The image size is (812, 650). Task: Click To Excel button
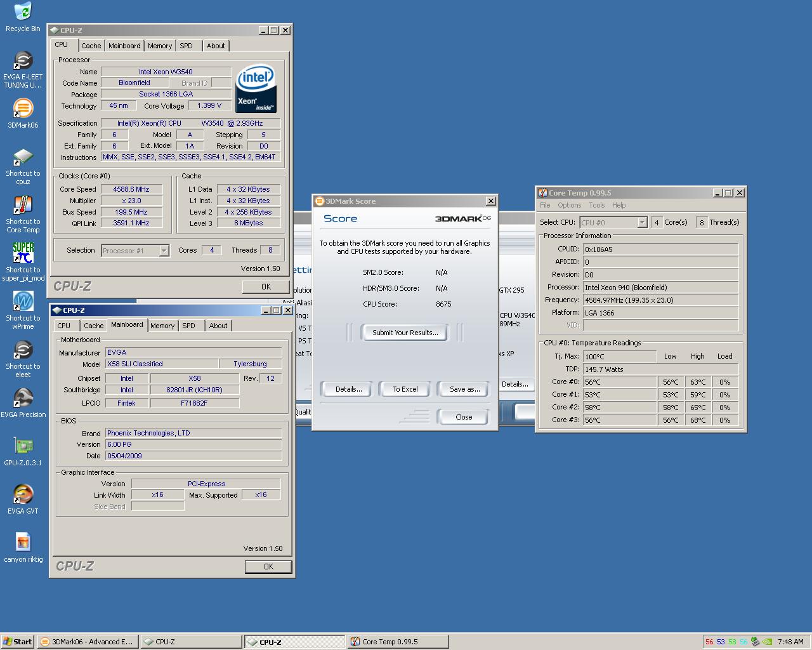point(405,389)
